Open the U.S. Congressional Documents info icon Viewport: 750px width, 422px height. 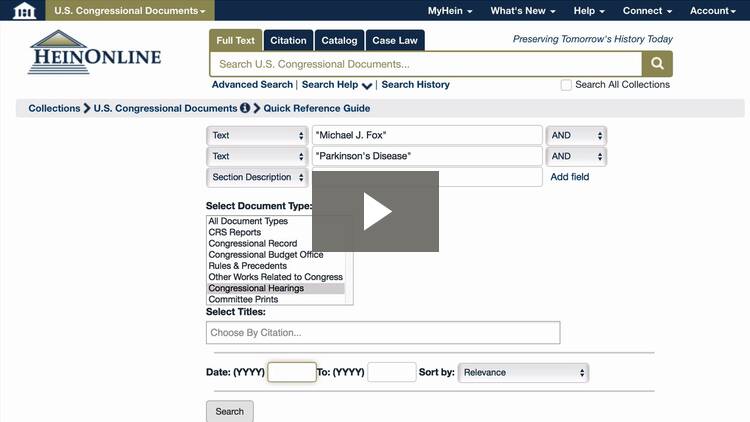coord(245,108)
